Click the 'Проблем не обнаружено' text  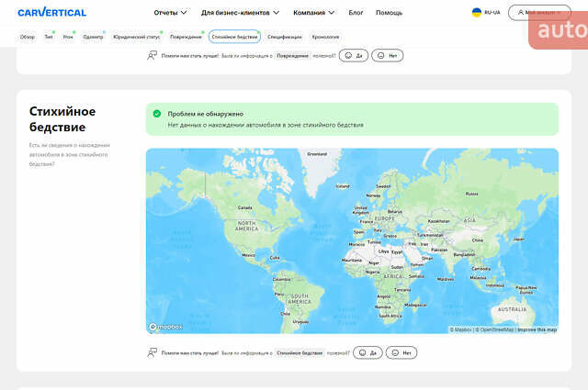click(206, 114)
